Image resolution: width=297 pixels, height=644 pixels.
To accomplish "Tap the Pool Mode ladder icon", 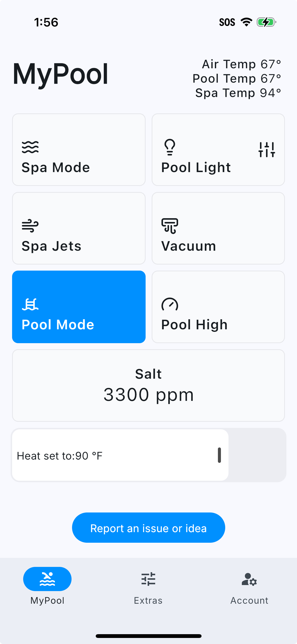I will [x=30, y=304].
